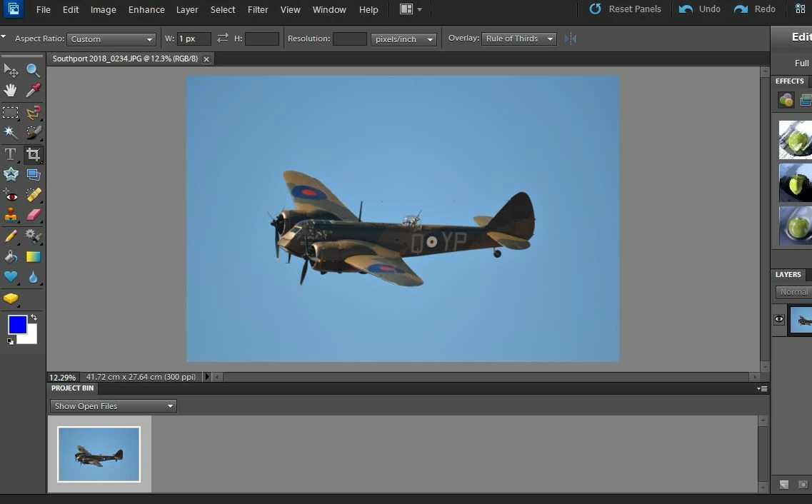Open the pixels/inch units dropdown

pos(404,39)
